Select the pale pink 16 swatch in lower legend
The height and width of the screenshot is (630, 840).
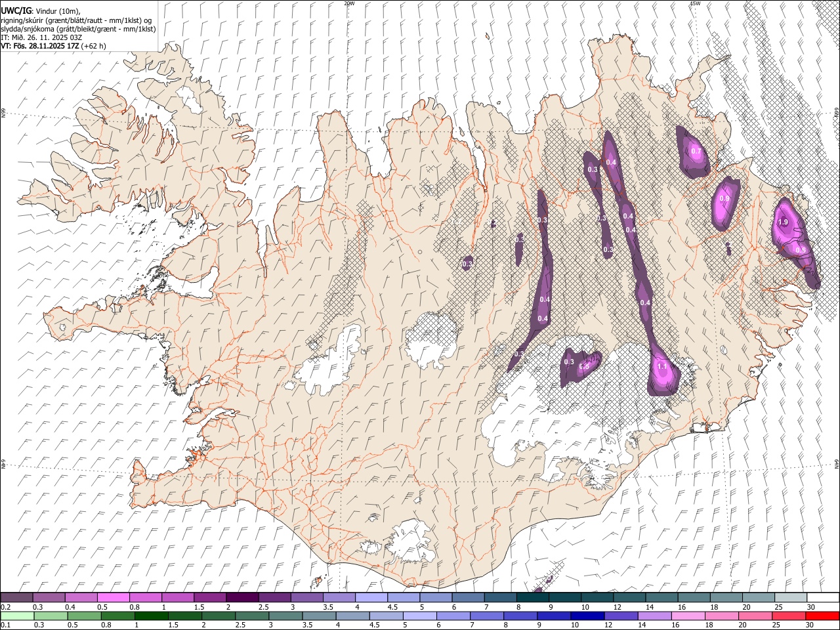click(689, 616)
